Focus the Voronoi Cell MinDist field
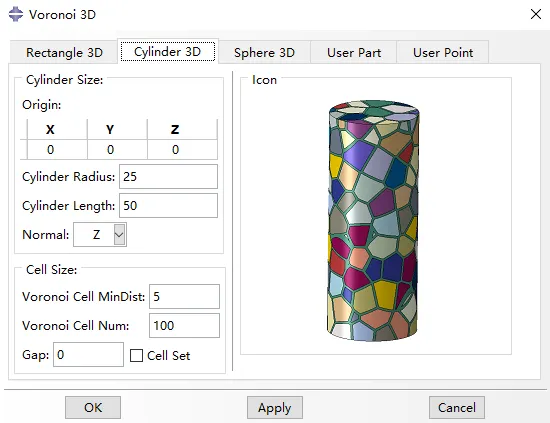Image resolution: width=550 pixels, height=423 pixels. (x=185, y=296)
